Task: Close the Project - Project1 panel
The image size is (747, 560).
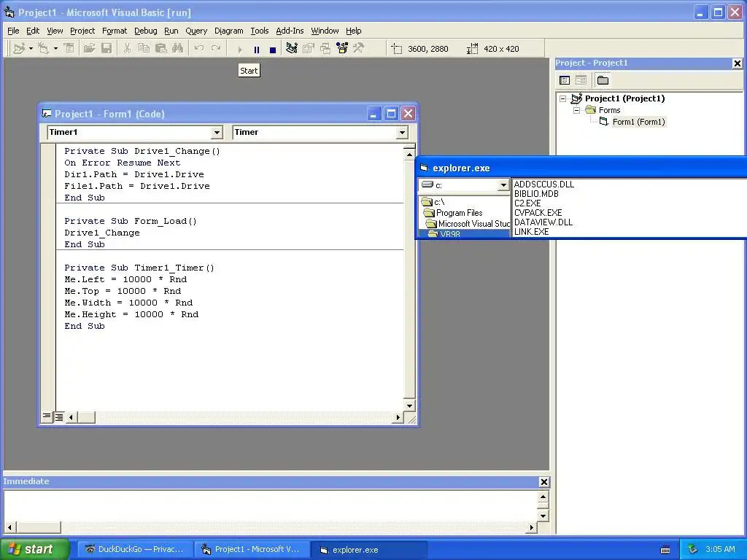Action: pyautogui.click(x=737, y=63)
